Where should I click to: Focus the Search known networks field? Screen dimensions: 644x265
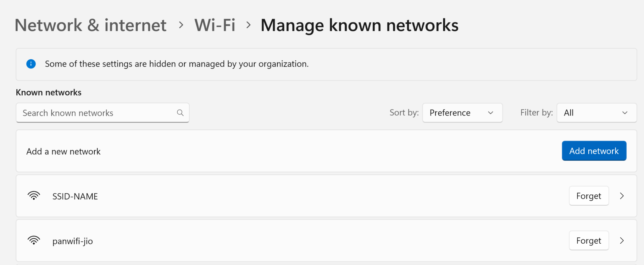pyautogui.click(x=97, y=113)
